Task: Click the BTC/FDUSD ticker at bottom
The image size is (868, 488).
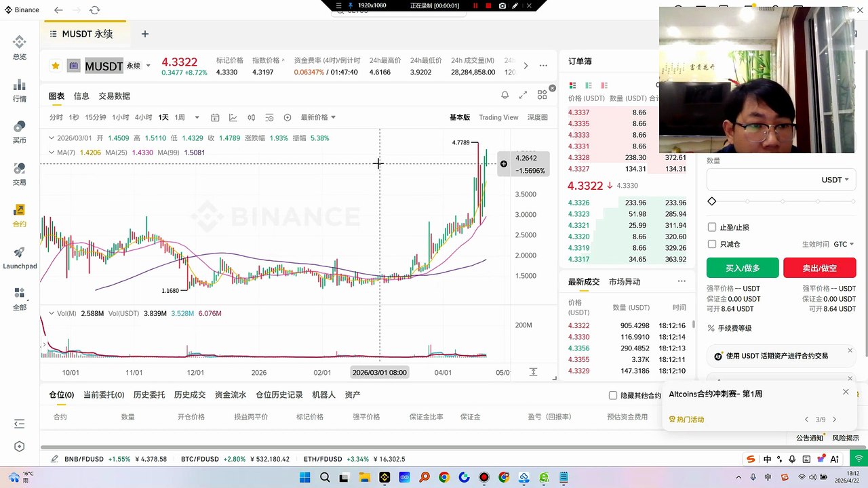Action: [x=235, y=459]
